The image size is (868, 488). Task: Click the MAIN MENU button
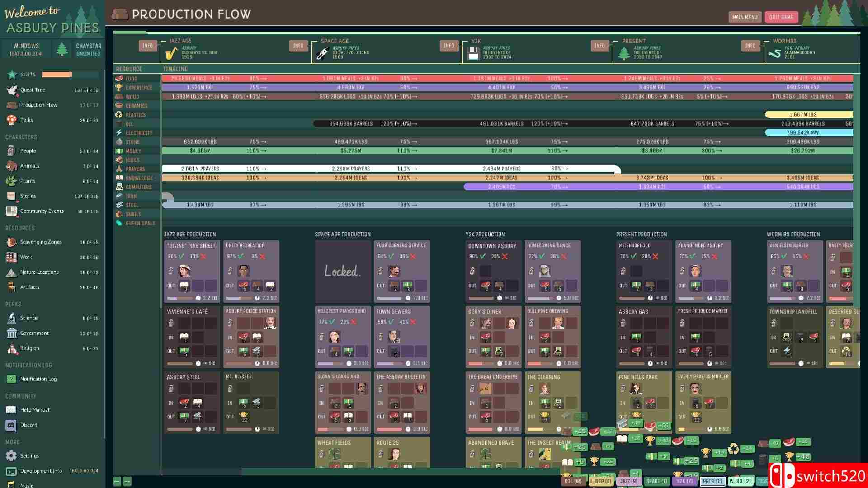tap(745, 17)
